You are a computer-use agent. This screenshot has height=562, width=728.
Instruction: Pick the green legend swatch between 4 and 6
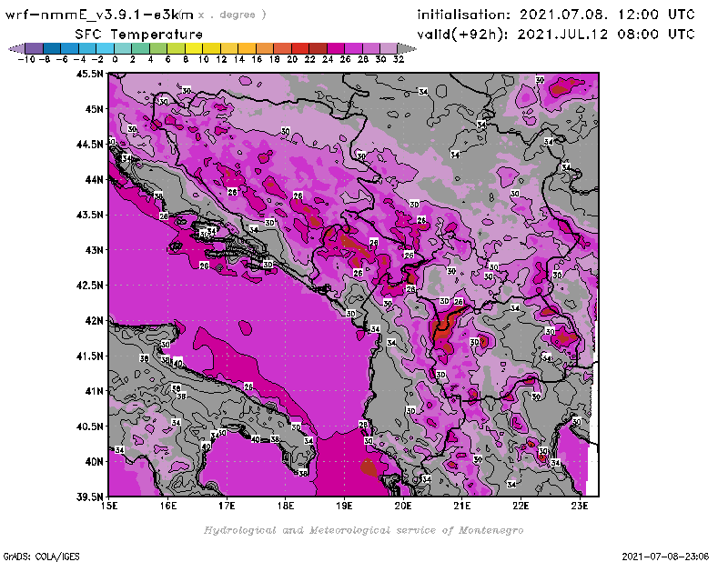pos(158,48)
